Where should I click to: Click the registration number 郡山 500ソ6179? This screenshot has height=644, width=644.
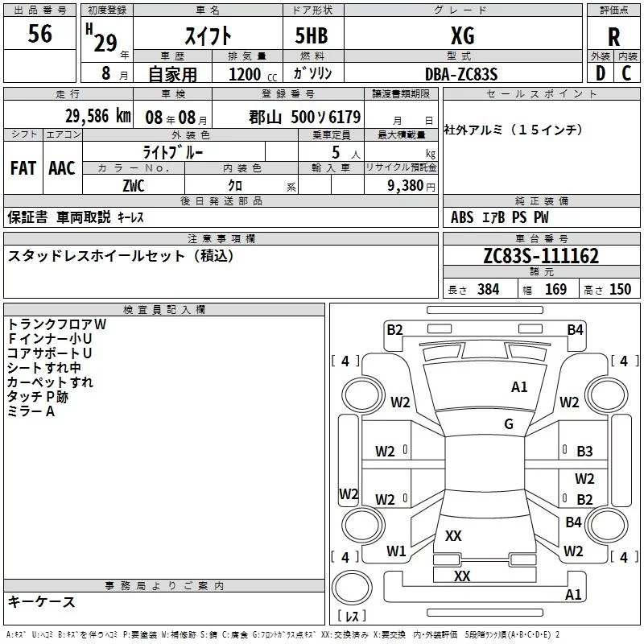pos(304,116)
